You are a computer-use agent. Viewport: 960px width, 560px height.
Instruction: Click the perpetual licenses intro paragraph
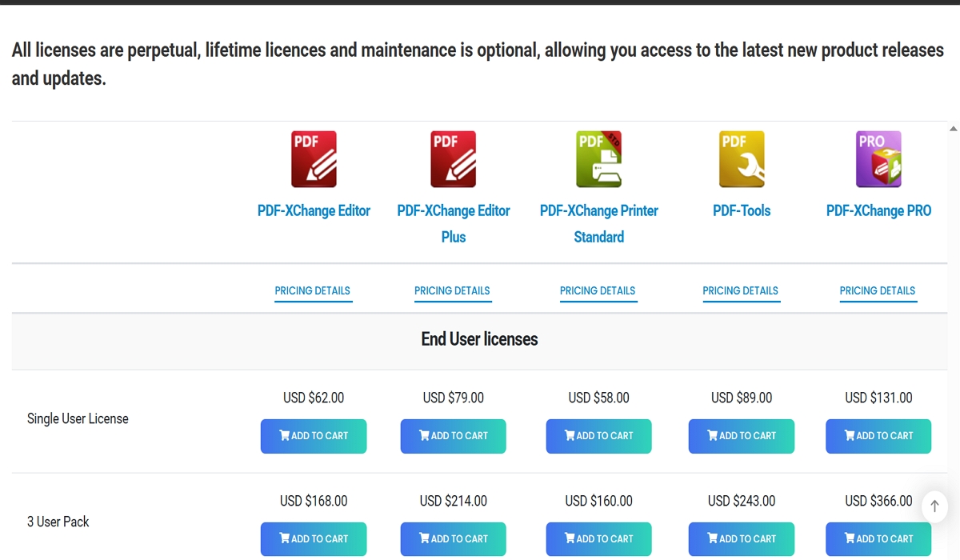pos(478,64)
